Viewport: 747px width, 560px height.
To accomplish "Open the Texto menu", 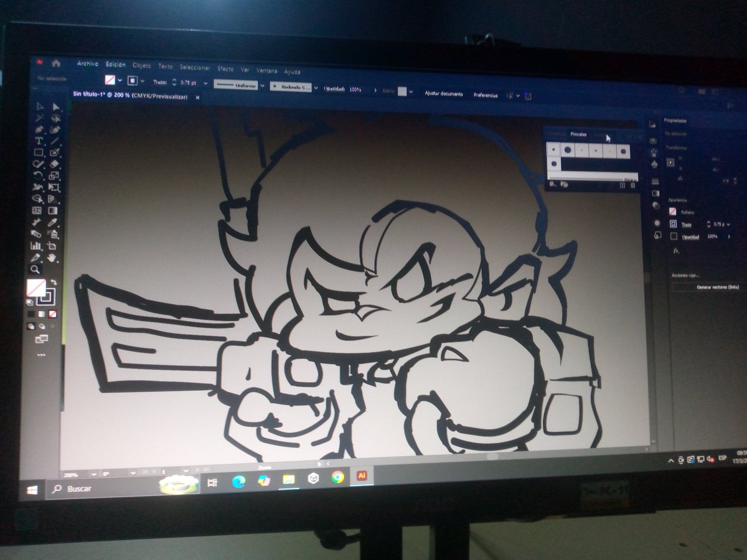I will point(165,67).
